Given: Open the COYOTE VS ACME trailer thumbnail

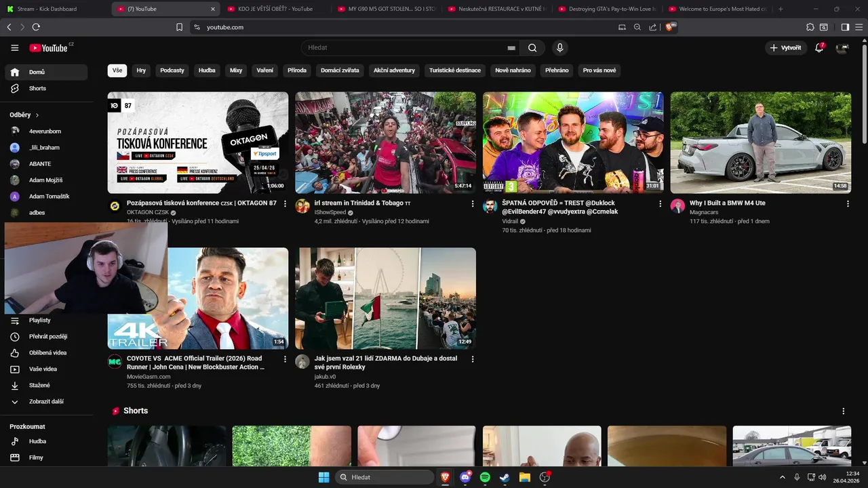Looking at the screenshot, I should [x=198, y=298].
